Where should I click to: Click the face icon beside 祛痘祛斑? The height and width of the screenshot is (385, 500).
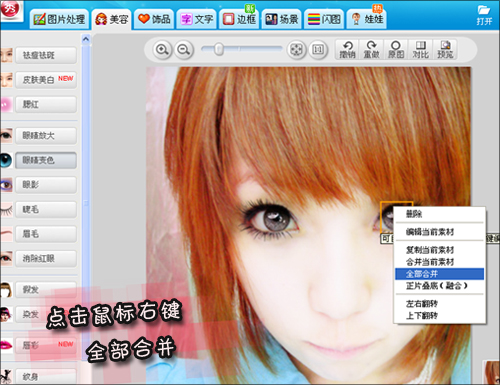tap(6, 55)
